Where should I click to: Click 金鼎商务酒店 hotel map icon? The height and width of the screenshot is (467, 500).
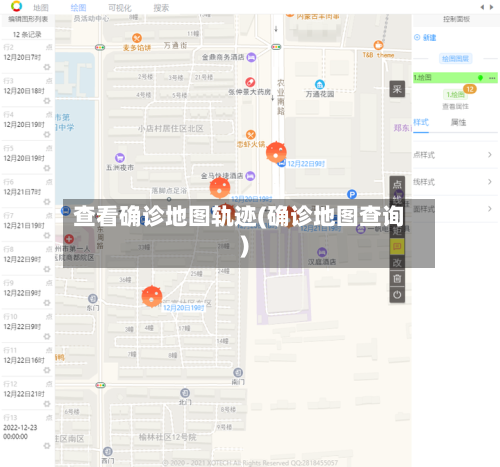(251, 57)
